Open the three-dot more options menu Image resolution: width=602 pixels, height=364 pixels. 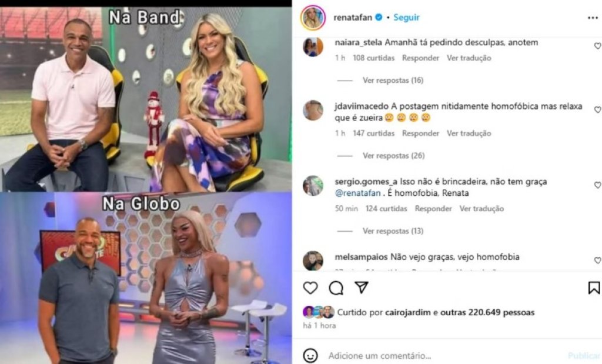(593, 18)
